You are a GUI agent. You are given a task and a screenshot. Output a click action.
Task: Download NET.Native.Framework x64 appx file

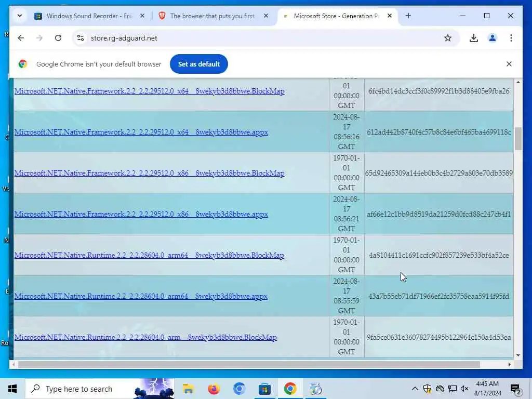point(141,132)
